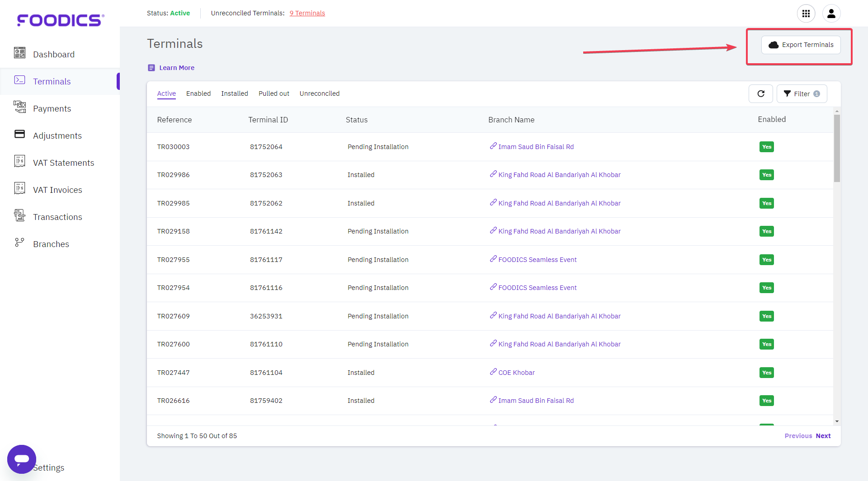The width and height of the screenshot is (868, 481).
Task: Click the Export Terminals button
Action: (x=801, y=45)
